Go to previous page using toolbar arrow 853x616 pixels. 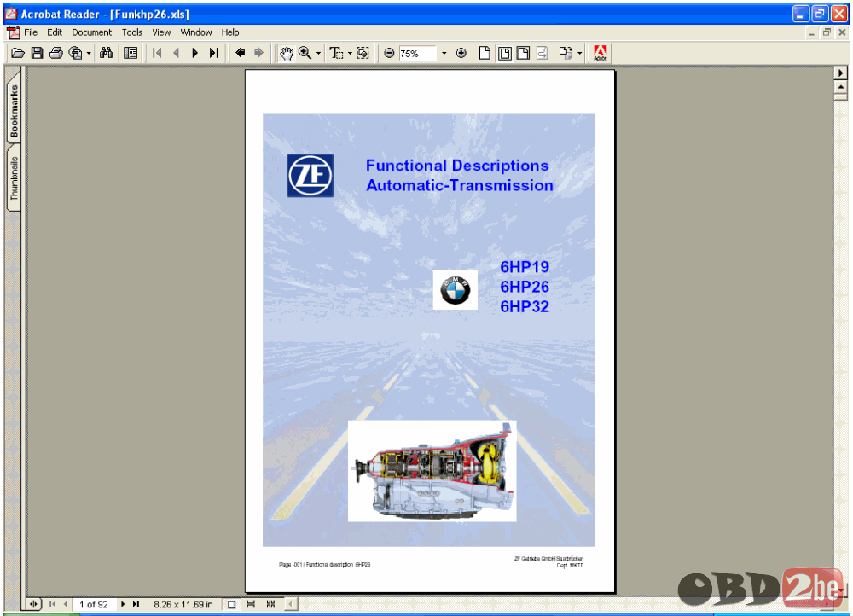point(176,53)
